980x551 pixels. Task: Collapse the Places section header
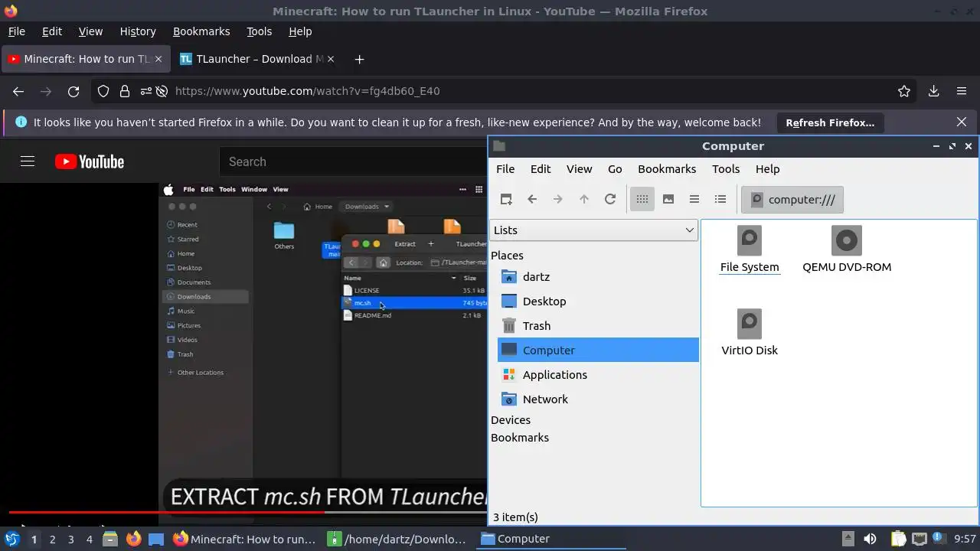[x=508, y=256]
